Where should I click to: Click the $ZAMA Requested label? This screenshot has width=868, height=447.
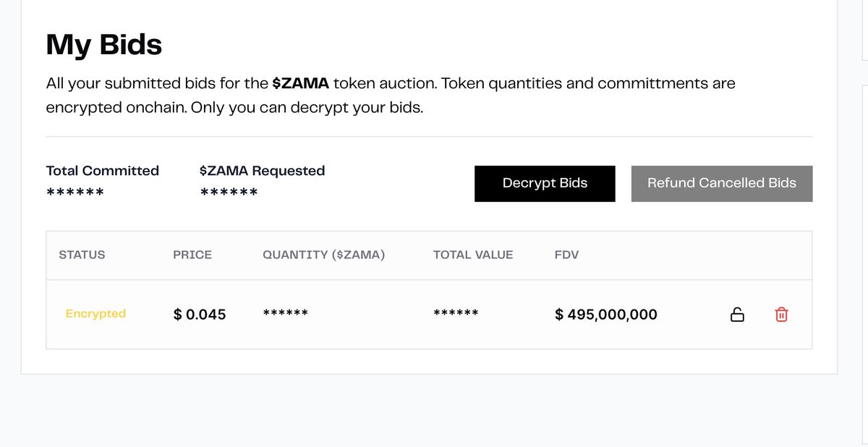[262, 171]
